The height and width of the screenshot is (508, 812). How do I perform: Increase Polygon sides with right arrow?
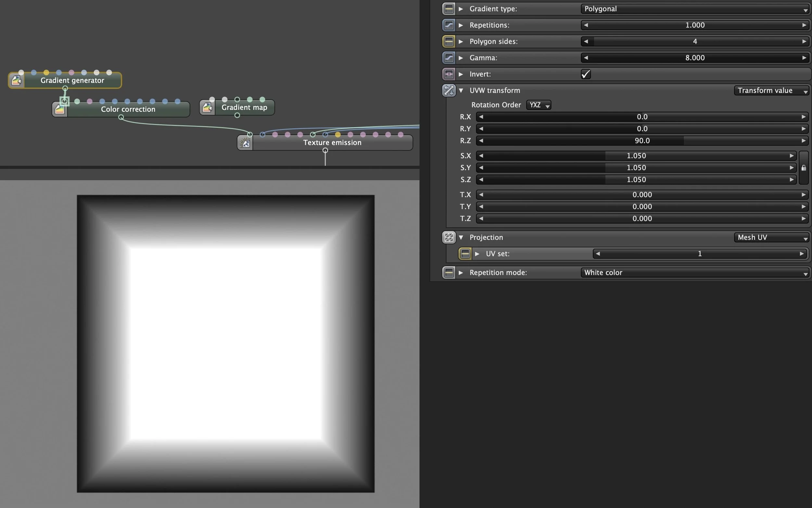[x=804, y=41]
